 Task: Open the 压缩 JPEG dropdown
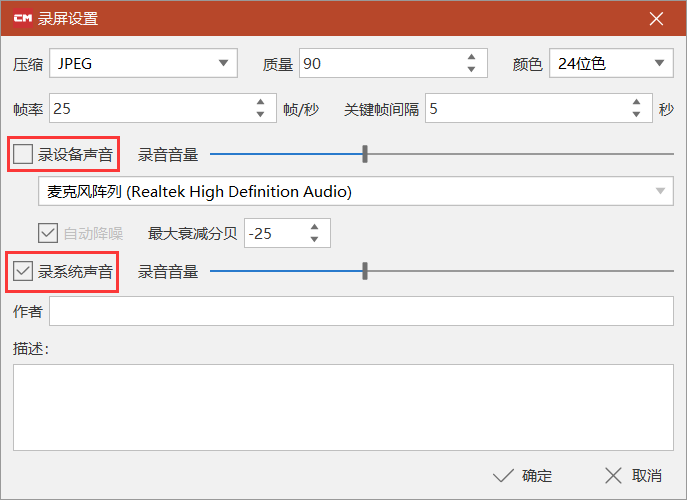coord(143,64)
